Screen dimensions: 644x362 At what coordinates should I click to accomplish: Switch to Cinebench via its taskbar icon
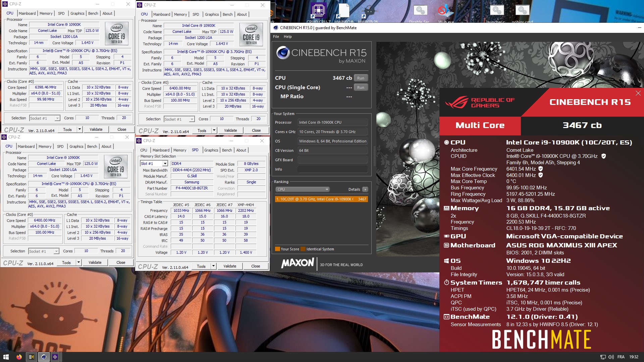tap(43, 357)
